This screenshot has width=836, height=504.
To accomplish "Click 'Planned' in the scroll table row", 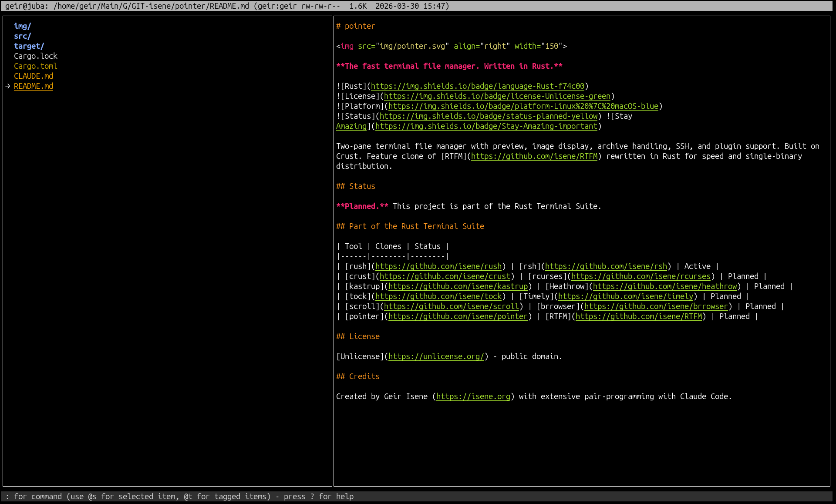I will click(761, 306).
